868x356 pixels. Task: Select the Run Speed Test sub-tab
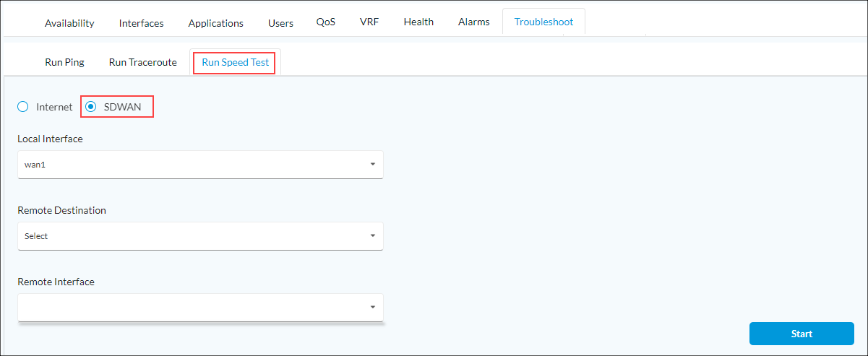235,62
